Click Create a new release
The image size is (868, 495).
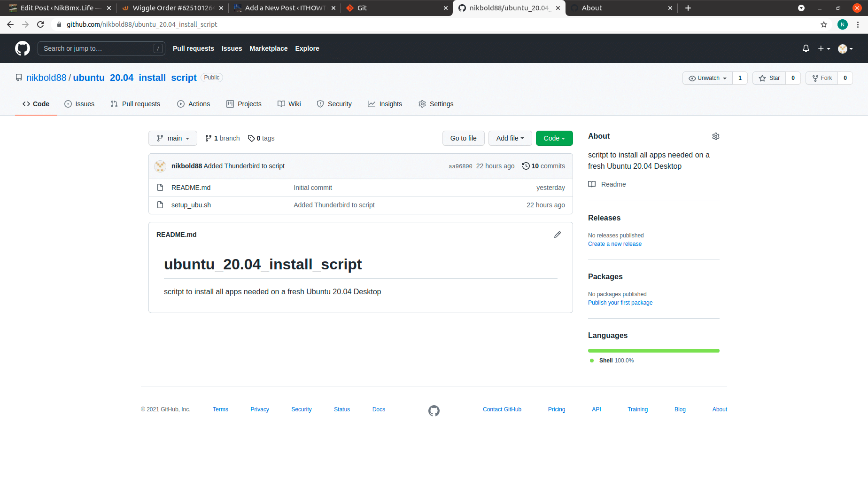point(615,244)
